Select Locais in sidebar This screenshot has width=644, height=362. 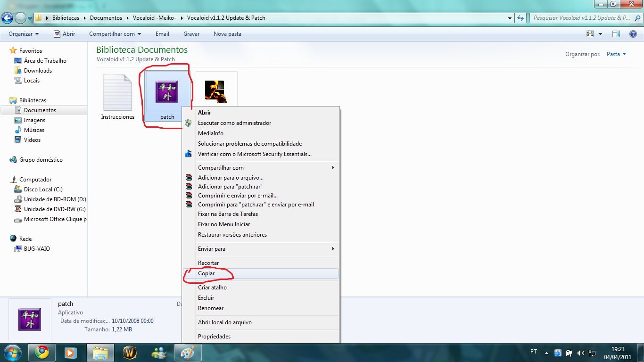pyautogui.click(x=32, y=81)
